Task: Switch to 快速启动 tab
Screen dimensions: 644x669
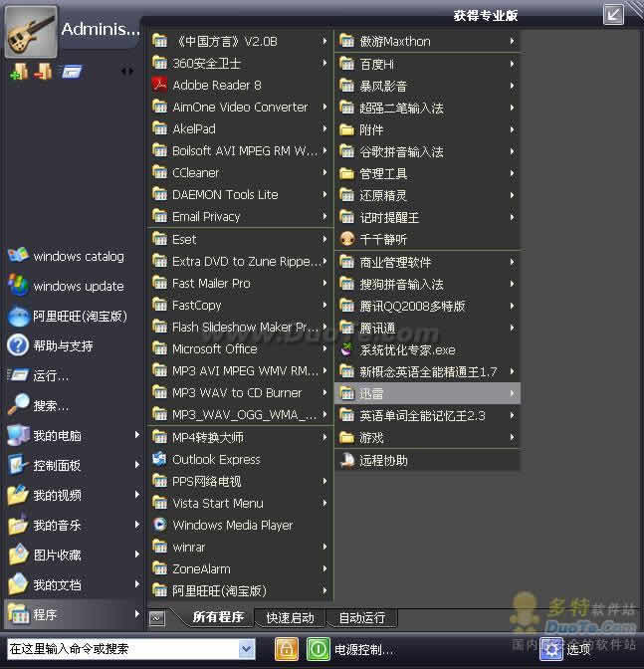Action: click(x=290, y=618)
